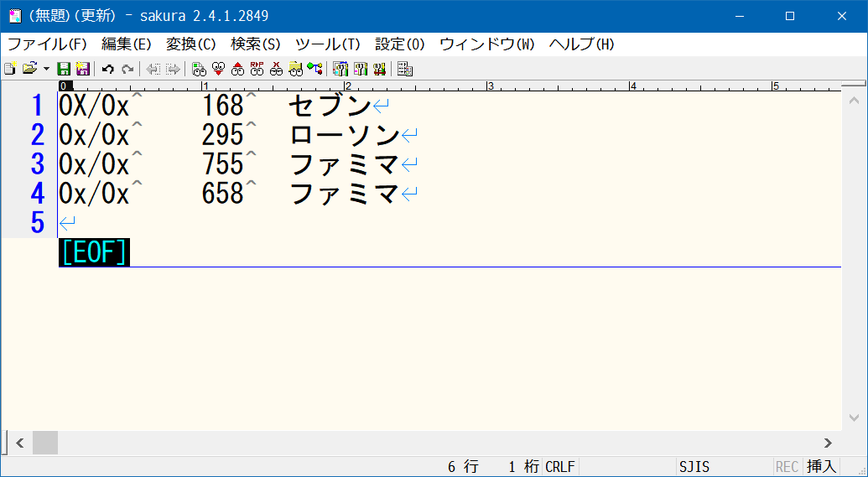Screen dimensions: 868x477
Task: Maximize the sakura window
Action: pyautogui.click(x=790, y=16)
